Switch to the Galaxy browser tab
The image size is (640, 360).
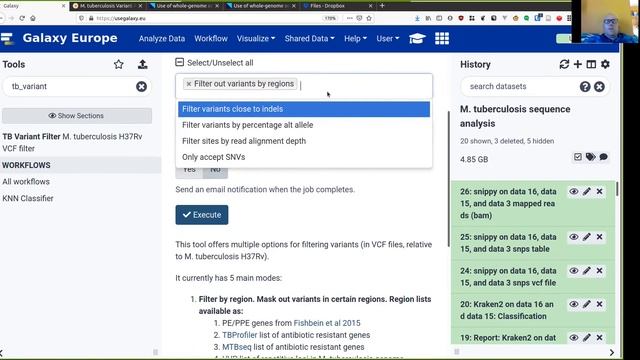pyautogui.click(x=33, y=6)
